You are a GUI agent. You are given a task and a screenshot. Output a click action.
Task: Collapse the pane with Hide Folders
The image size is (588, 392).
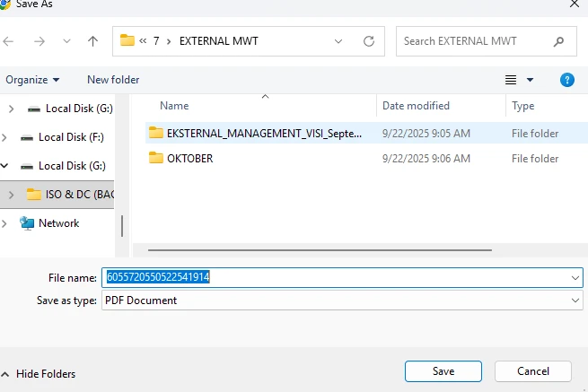39,374
